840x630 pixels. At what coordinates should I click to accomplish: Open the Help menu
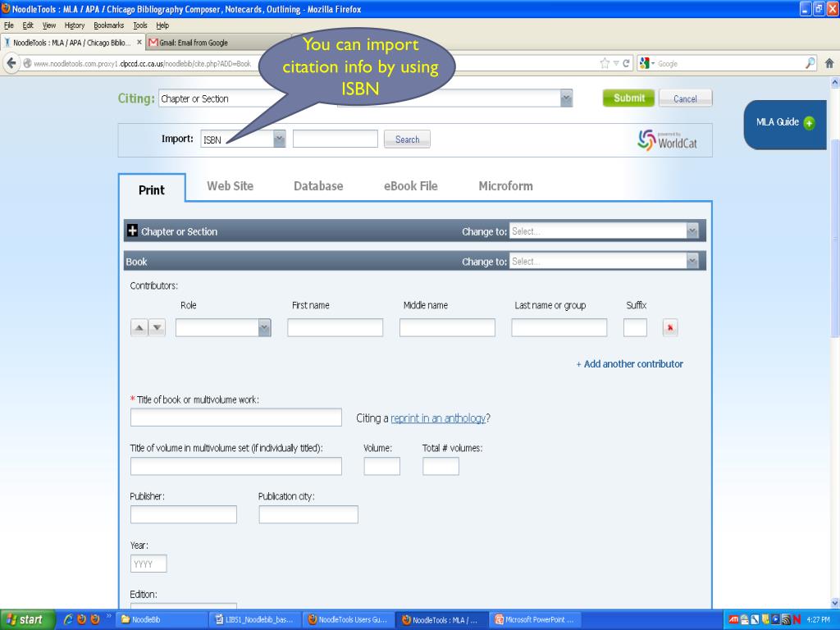tap(162, 25)
